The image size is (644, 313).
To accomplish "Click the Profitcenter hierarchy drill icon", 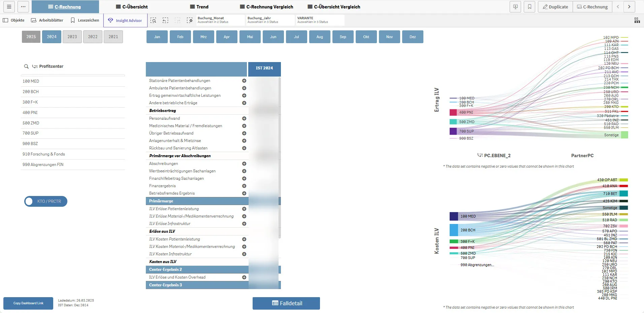I will click(35, 66).
